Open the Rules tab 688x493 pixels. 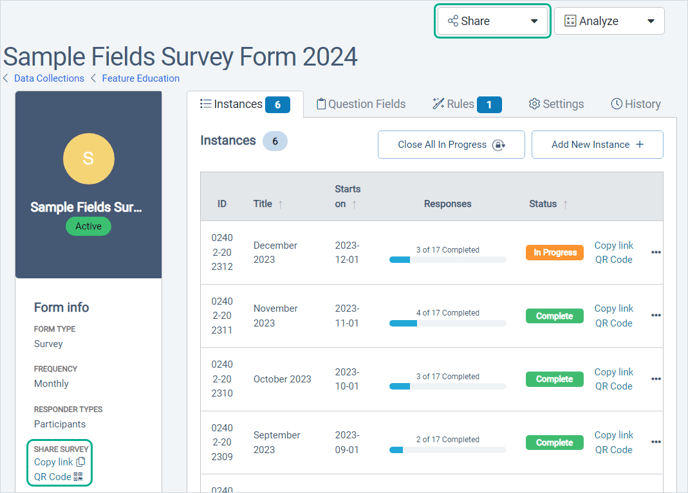tap(467, 104)
